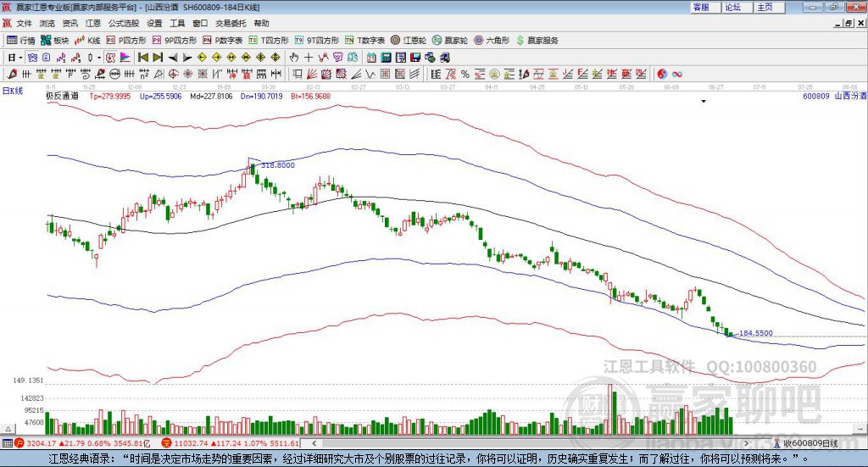Click the floppy disk save icon

coord(415,58)
